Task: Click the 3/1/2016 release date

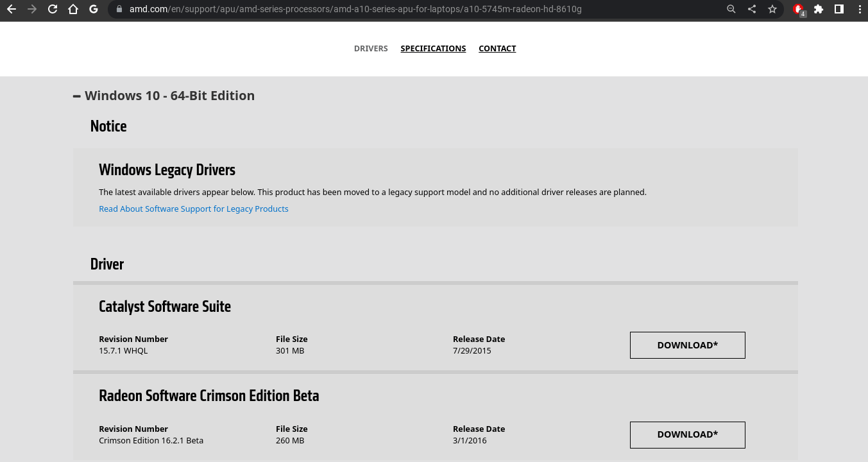Action: pos(470,441)
